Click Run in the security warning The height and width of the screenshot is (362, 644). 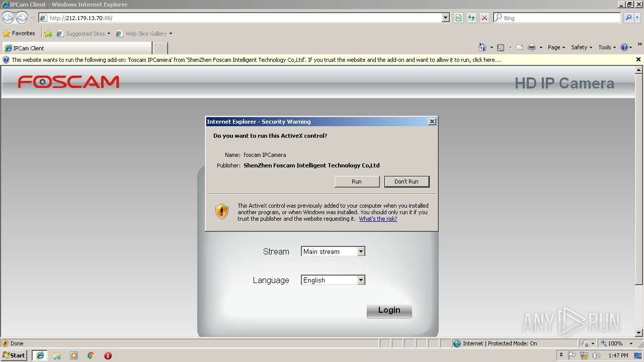pos(357,182)
